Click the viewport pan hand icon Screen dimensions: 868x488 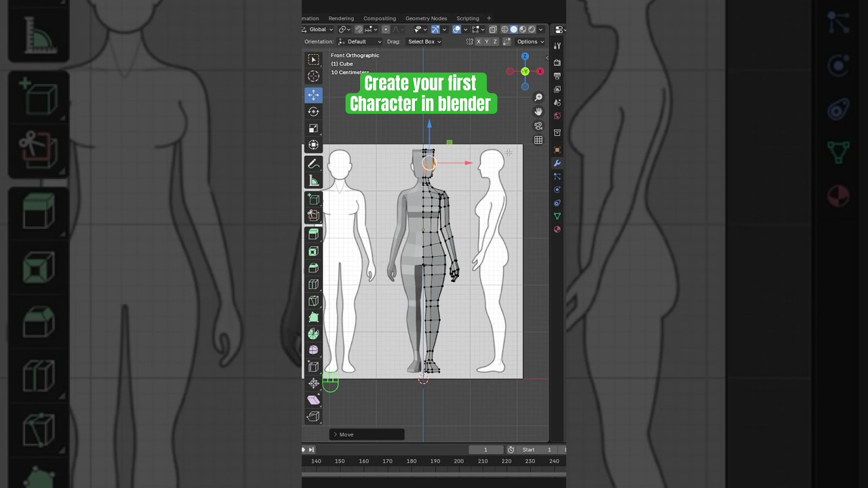(538, 111)
